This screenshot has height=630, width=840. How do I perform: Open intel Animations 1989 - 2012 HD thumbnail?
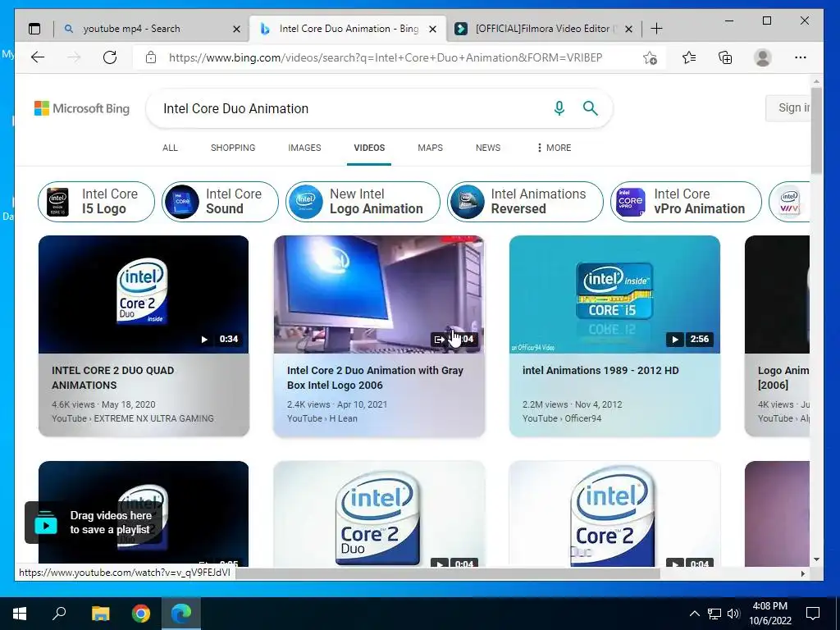coord(614,294)
